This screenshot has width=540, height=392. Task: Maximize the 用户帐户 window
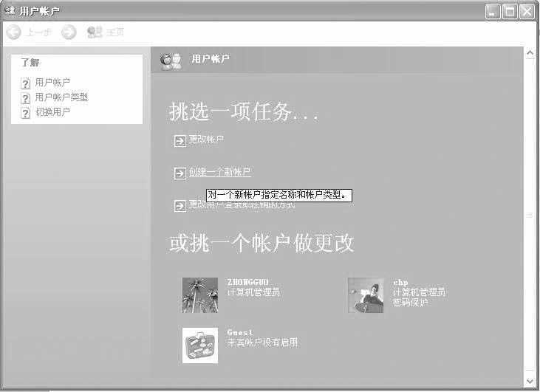coord(510,11)
